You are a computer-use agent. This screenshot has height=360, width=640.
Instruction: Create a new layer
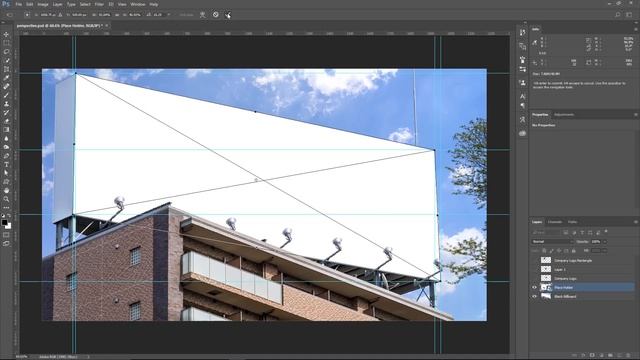point(619,356)
